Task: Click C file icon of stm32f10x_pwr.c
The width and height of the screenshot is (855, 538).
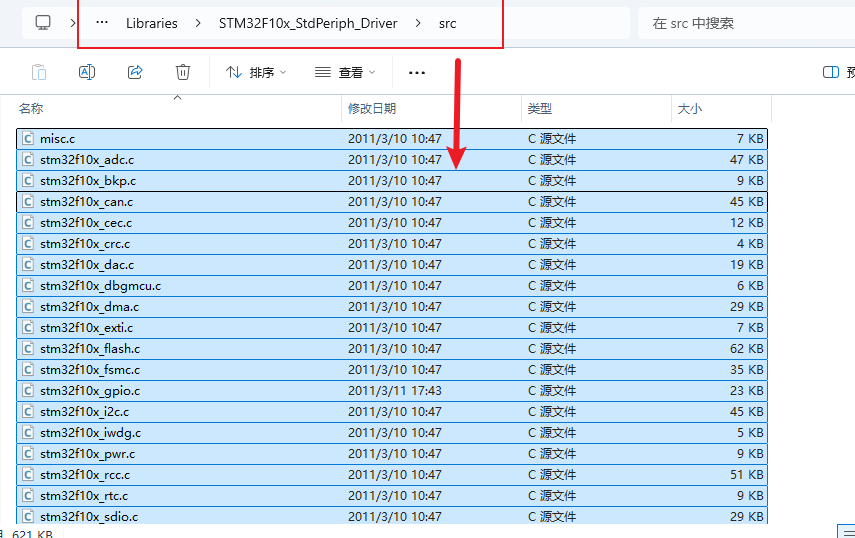Action: pyautogui.click(x=28, y=454)
